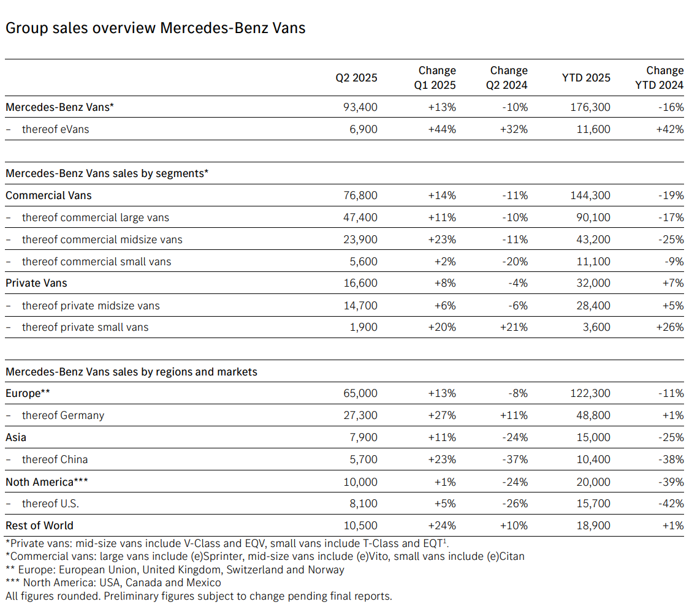Click the thereof private small vans label
The width and height of the screenshot is (700, 615).
[85, 327]
